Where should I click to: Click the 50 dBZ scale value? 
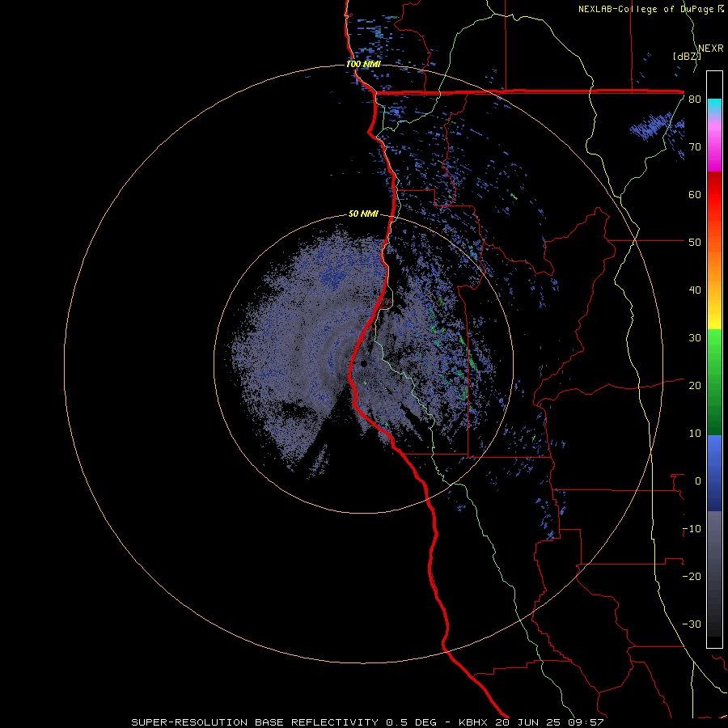point(695,243)
